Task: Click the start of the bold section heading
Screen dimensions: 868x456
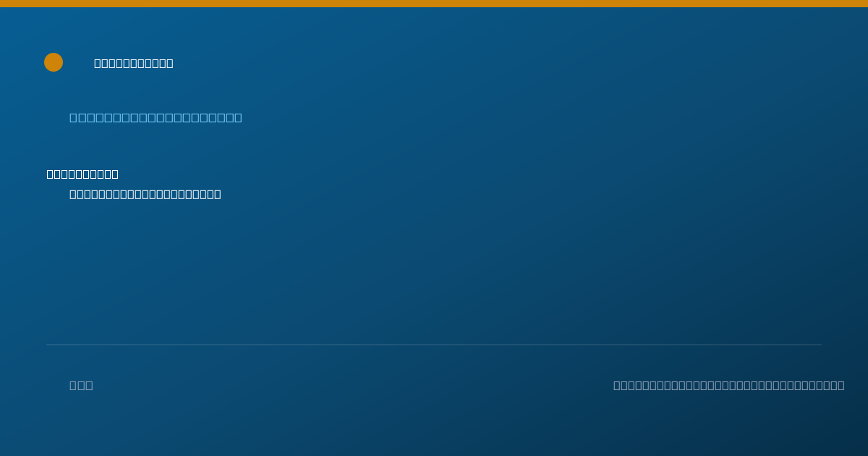Action: tap(50, 174)
